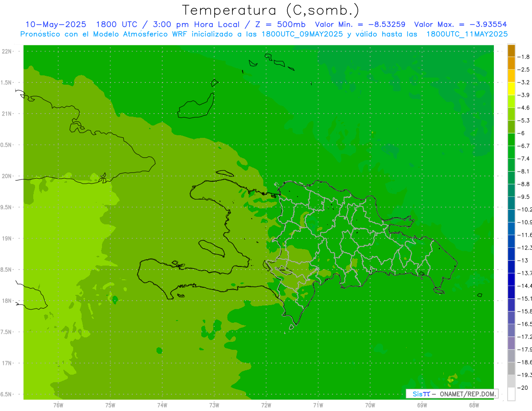Click the '1800UTC_09MAY2025' initialization time
The width and height of the screenshot is (532, 411).
302,34
